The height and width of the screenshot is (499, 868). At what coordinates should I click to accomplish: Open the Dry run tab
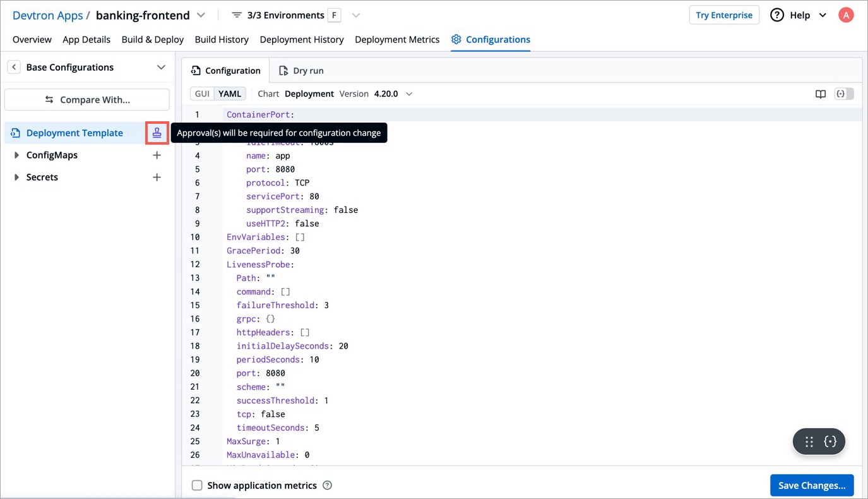click(x=302, y=71)
